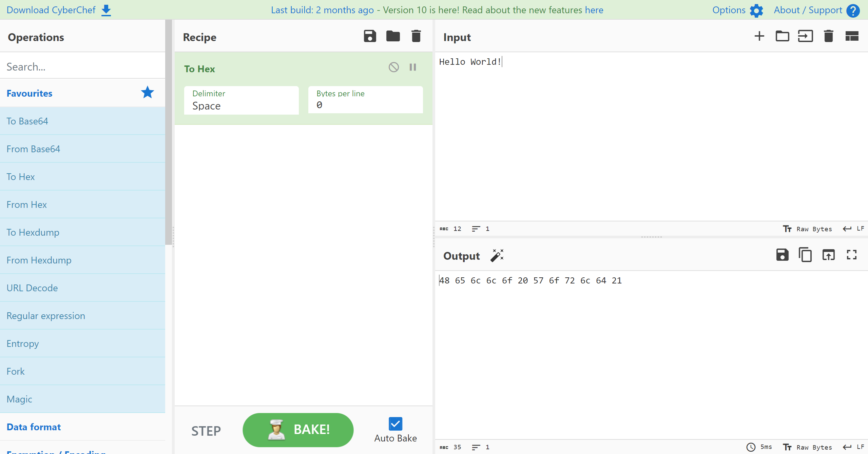The height and width of the screenshot is (454, 868).
Task: Click the expand output fullscreen icon
Action: [x=852, y=255]
